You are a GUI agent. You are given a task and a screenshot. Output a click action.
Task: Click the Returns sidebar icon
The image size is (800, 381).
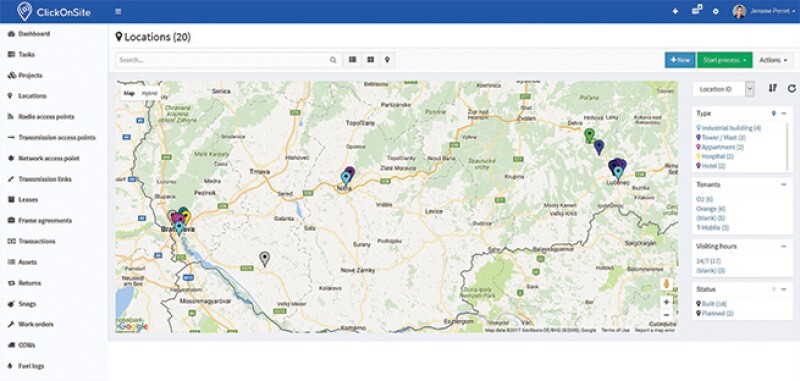(11, 283)
